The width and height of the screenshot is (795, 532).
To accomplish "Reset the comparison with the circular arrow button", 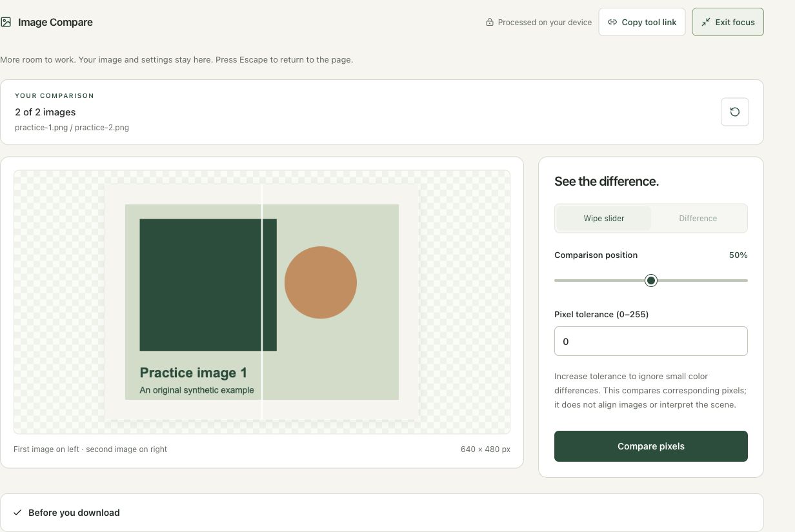I will [735, 112].
